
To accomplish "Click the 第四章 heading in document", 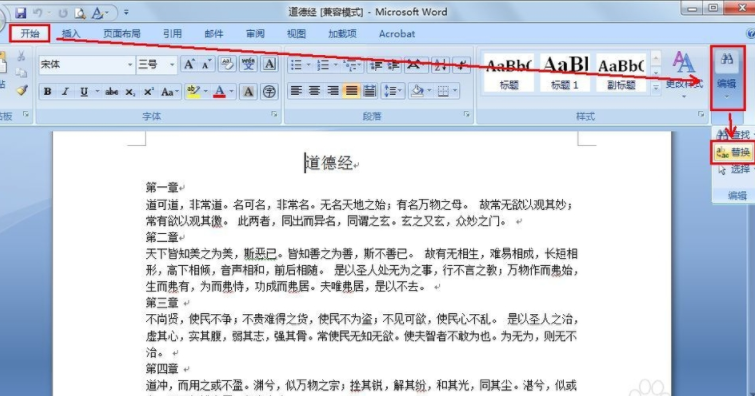I will (162, 369).
